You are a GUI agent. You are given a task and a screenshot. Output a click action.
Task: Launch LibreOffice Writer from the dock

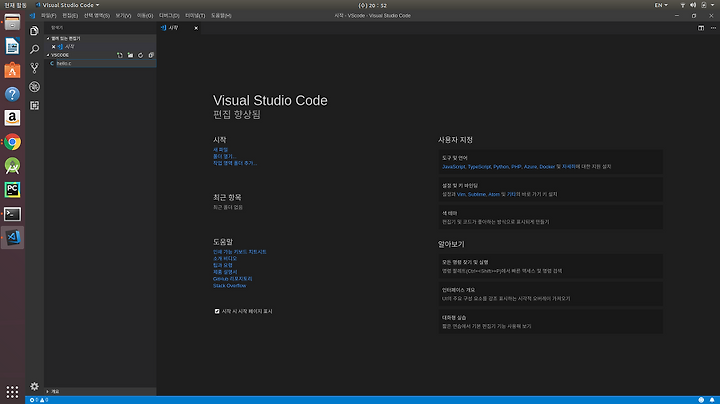[x=12, y=46]
